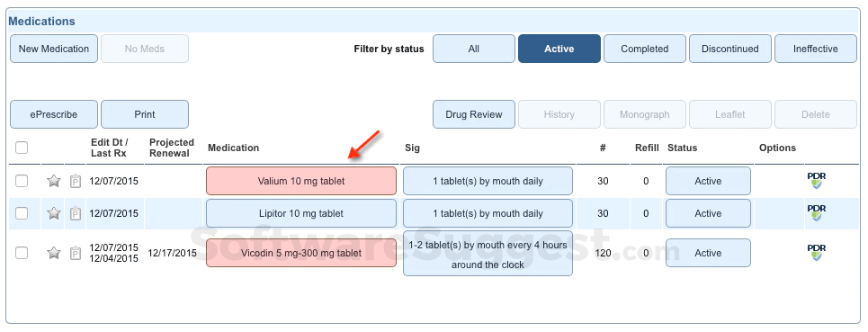The image size is (868, 332).
Task: Open PDR reference for Valium
Action: [817, 181]
